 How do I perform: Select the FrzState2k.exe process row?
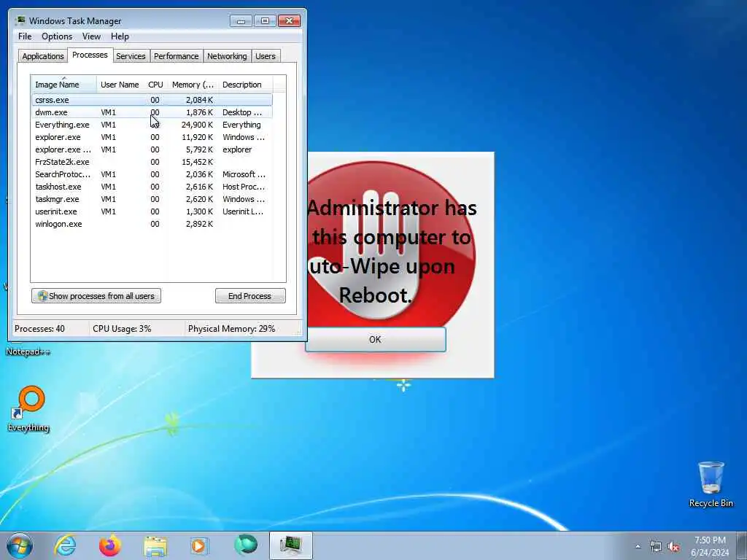152,162
